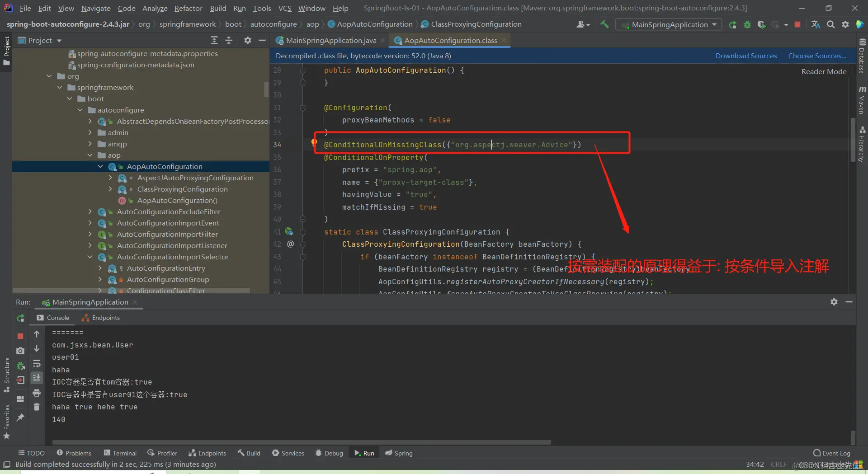The height and width of the screenshot is (474, 868).
Task: Stop the application with the top toolbar's red square
Action: pyautogui.click(x=797, y=24)
